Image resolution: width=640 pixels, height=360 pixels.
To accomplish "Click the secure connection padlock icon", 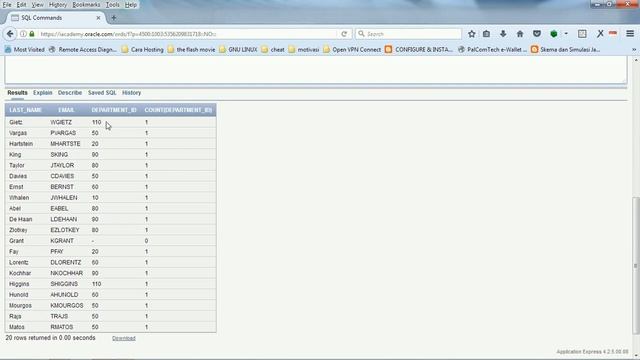I will [x=32, y=34].
